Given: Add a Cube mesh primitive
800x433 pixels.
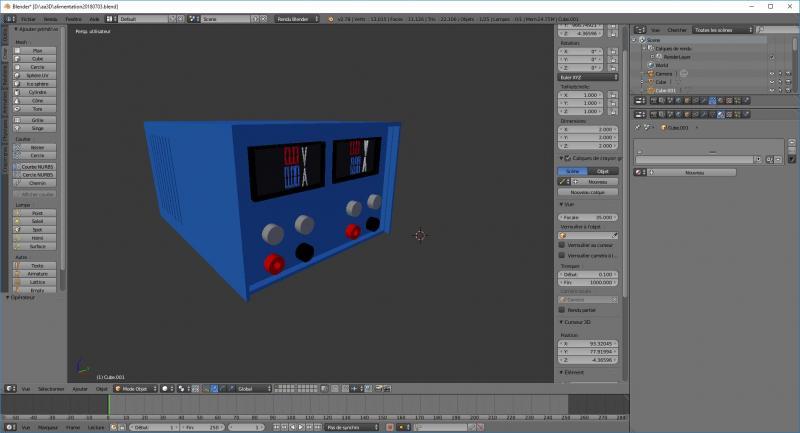Looking at the screenshot, I should (x=37, y=58).
